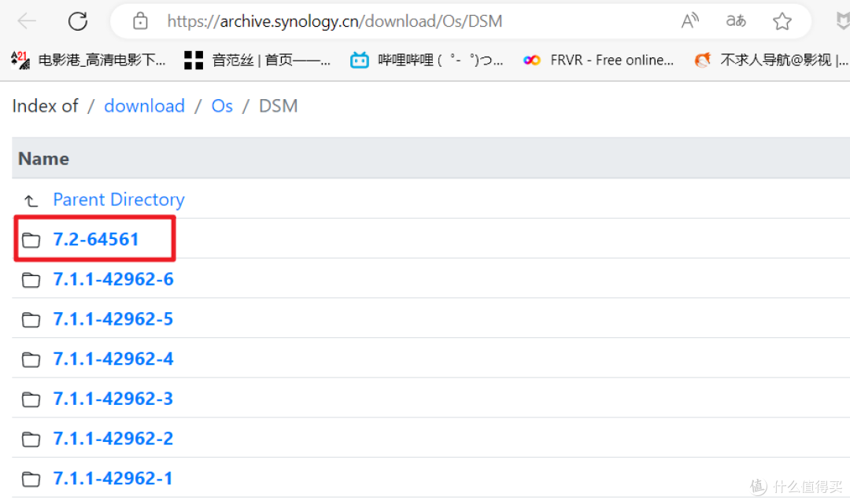850x504 pixels.
Task: Click the page refresh icon
Action: 77,21
